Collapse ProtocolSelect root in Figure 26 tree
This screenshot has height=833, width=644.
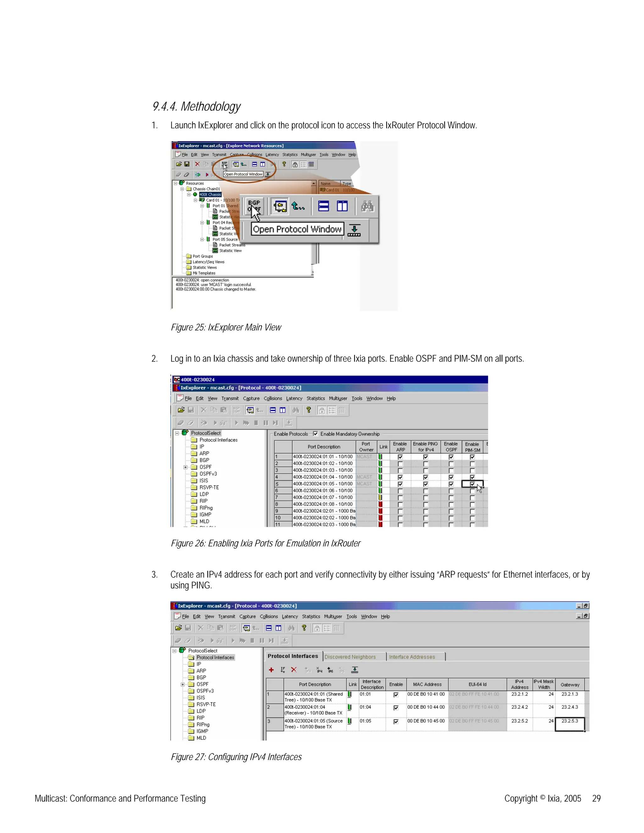(177, 433)
